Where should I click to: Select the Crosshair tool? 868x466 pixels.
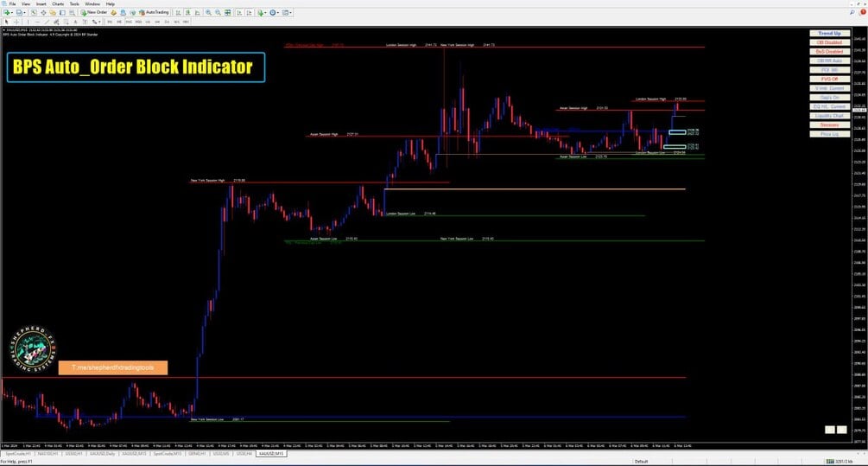coord(16,22)
